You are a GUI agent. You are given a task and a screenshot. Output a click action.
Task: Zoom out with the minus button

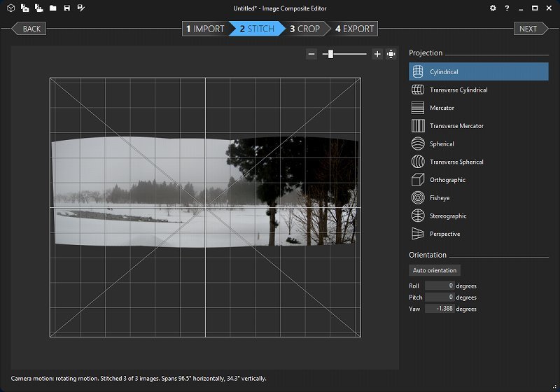(311, 55)
